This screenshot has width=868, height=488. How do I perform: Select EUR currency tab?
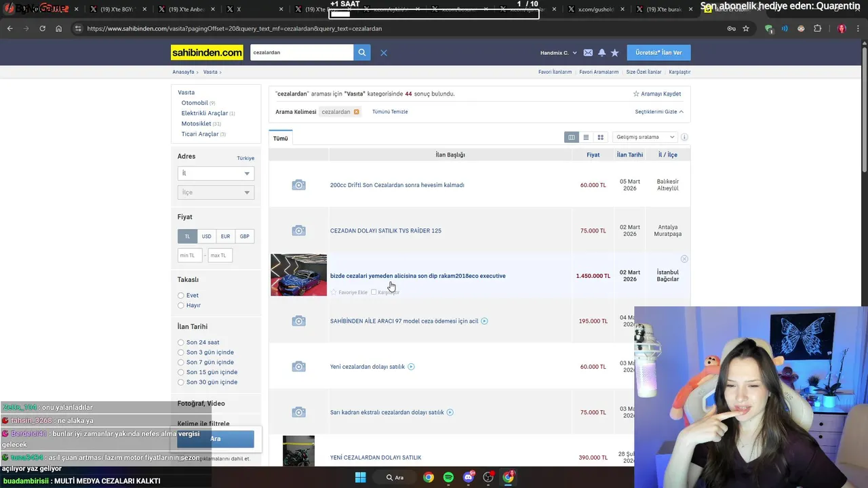[225, 237]
